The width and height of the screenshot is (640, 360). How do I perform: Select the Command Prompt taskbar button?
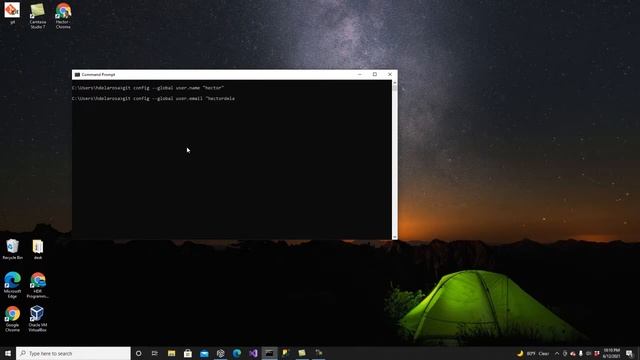coord(269,353)
